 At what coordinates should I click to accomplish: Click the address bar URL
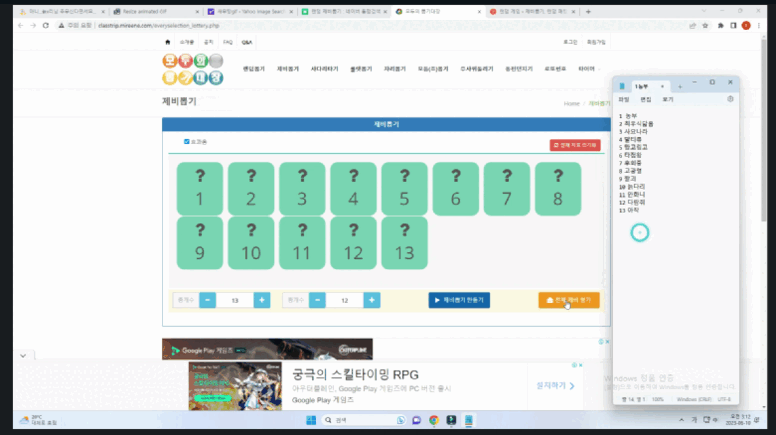158,25
